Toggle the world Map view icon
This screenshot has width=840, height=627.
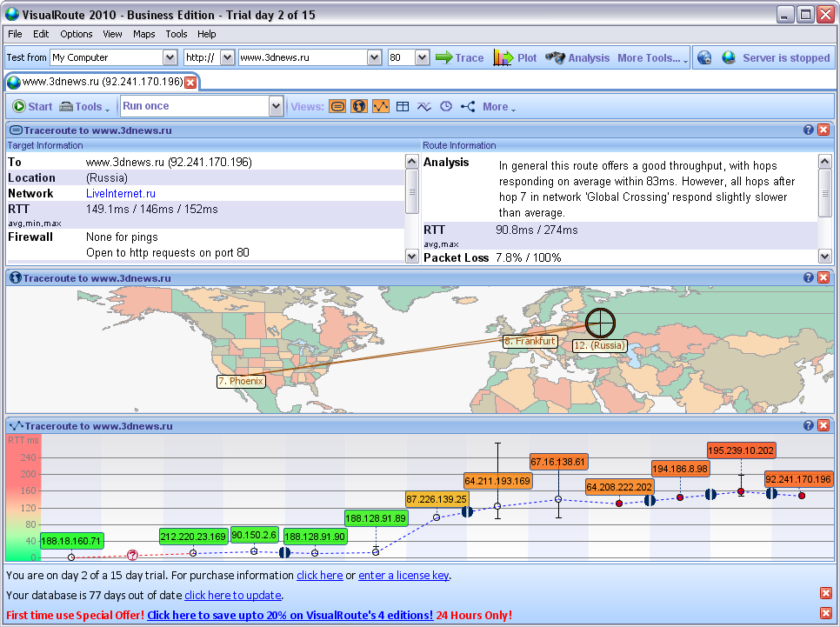point(359,107)
